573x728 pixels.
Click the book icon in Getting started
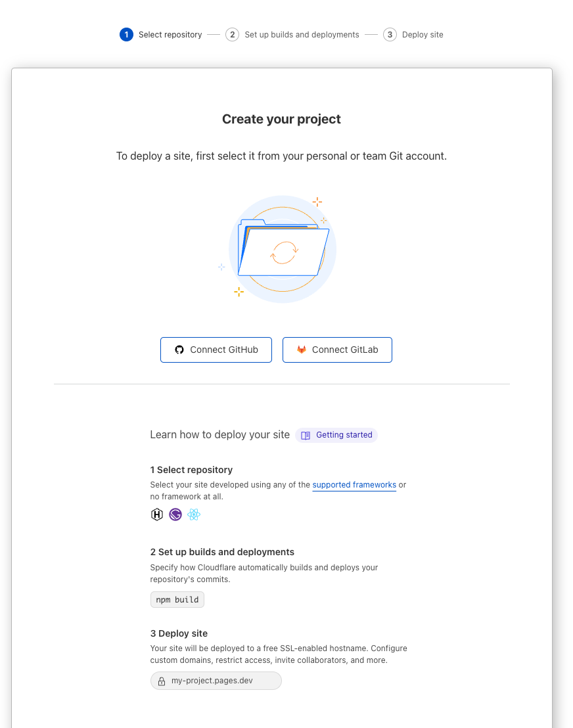[306, 435]
